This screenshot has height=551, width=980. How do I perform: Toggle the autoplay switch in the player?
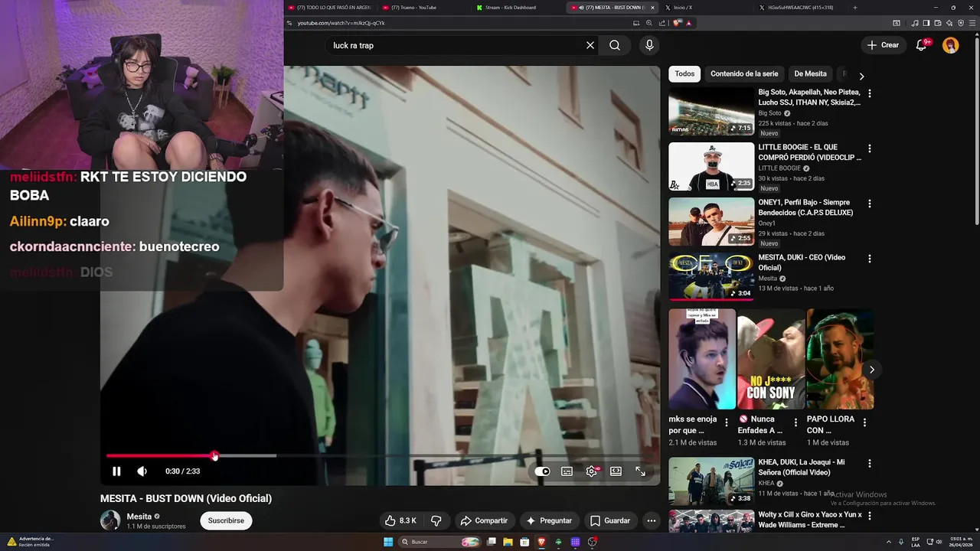(542, 471)
